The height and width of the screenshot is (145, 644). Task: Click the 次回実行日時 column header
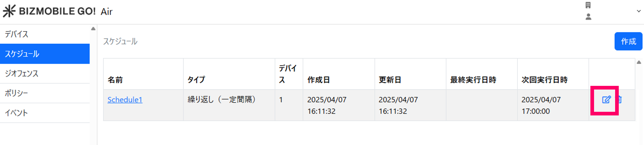[544, 80]
